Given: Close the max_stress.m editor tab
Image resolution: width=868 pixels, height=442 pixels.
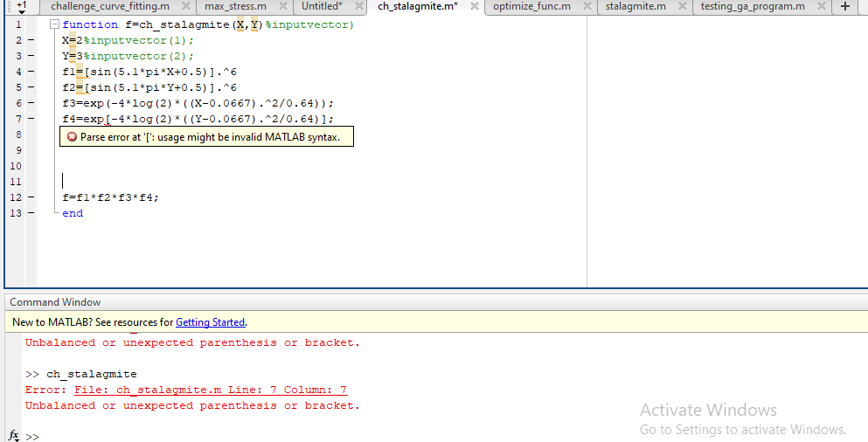Looking at the screenshot, I should (283, 7).
